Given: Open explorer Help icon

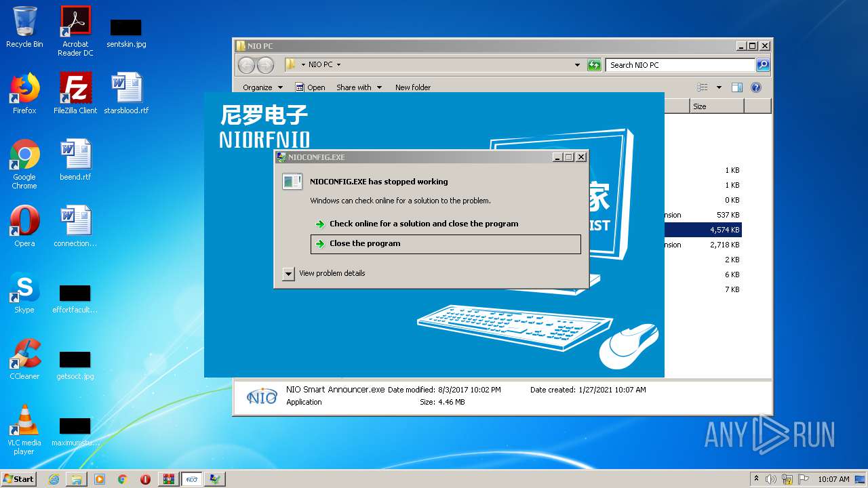Looking at the screenshot, I should [756, 87].
